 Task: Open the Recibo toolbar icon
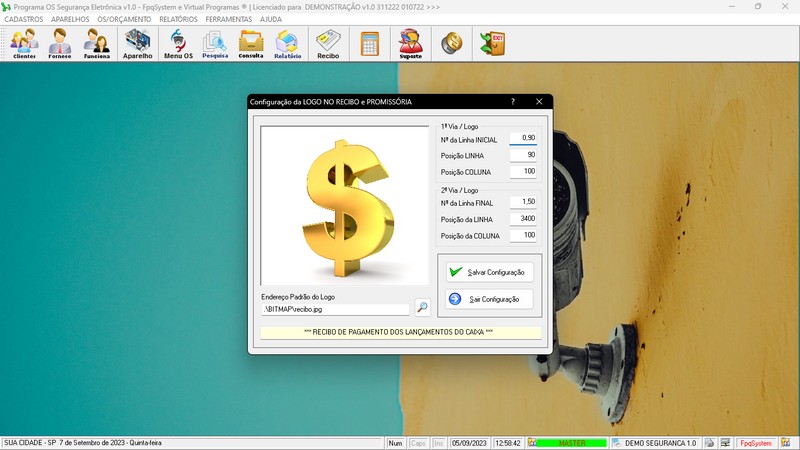coord(328,44)
